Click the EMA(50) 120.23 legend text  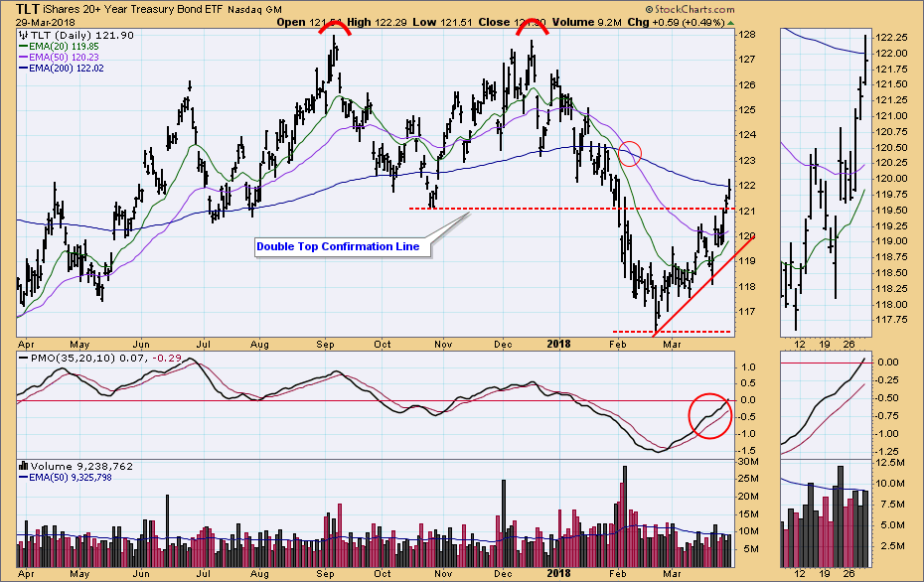pyautogui.click(x=64, y=58)
